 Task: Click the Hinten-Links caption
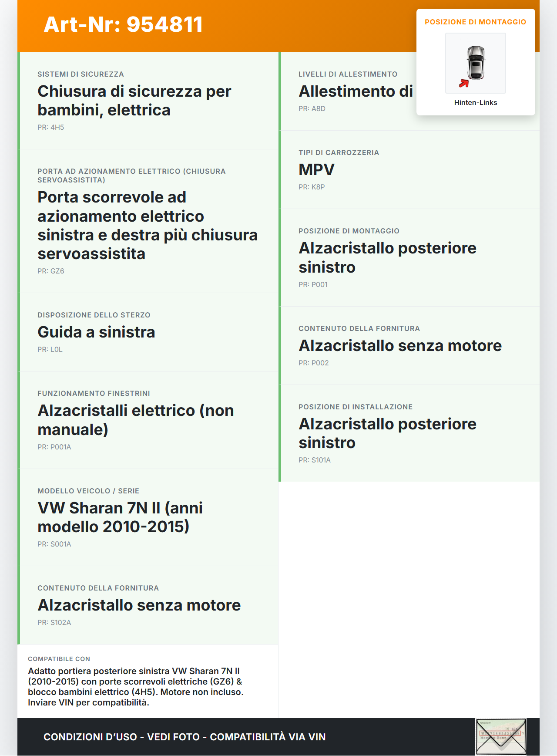pyautogui.click(x=476, y=103)
